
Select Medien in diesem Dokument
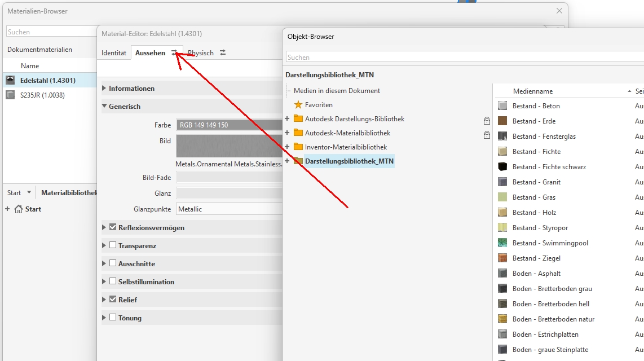pyautogui.click(x=337, y=90)
